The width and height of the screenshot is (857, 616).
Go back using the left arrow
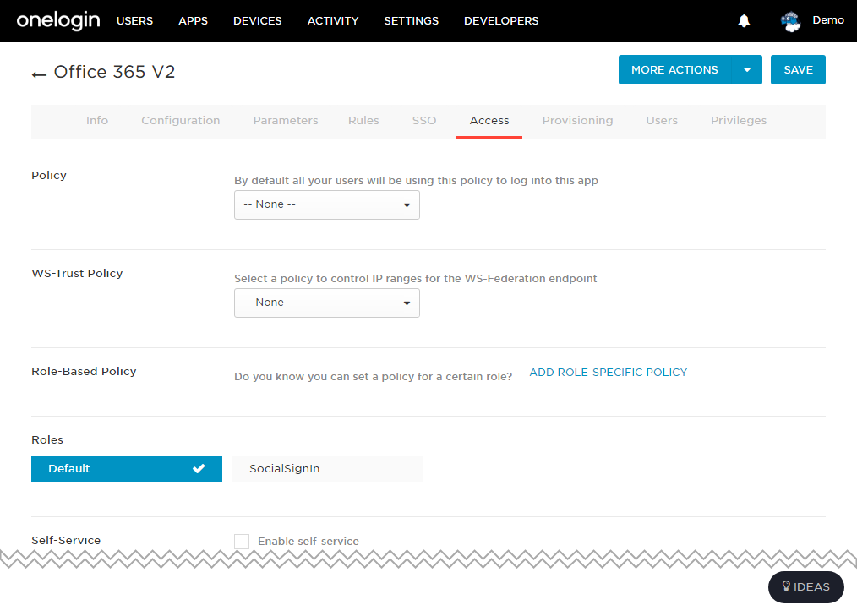39,74
